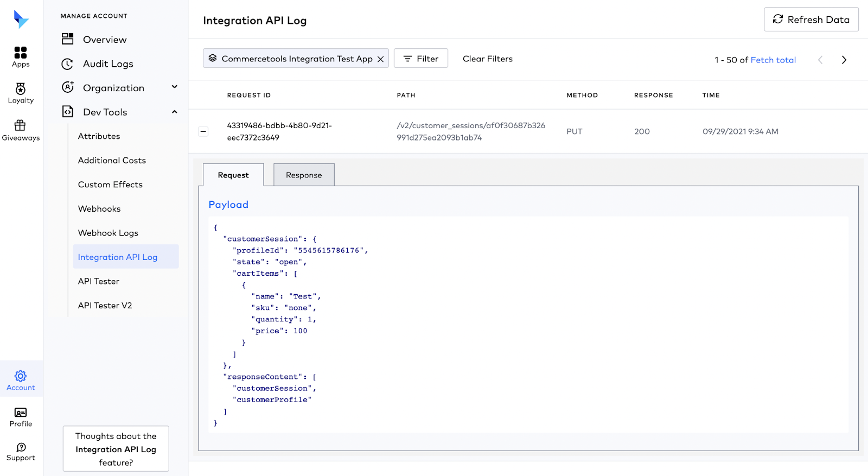The height and width of the screenshot is (476, 868).
Task: Open the Giveaways section
Action: pos(21,131)
